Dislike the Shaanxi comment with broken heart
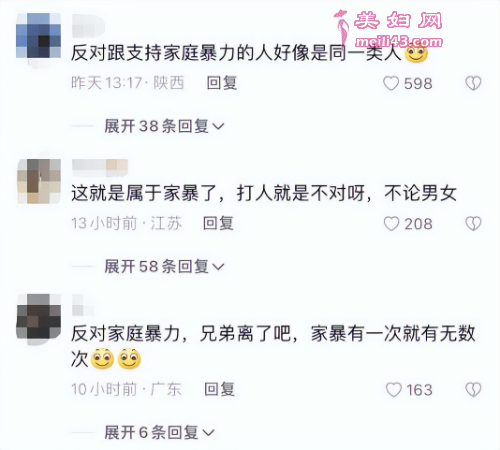Screen dimensions: 500x450 (473, 83)
